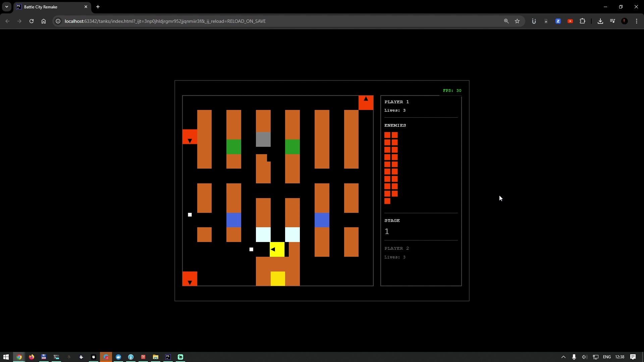The width and height of the screenshot is (644, 362).
Task: Click the yellow player tank
Action: pos(277,249)
